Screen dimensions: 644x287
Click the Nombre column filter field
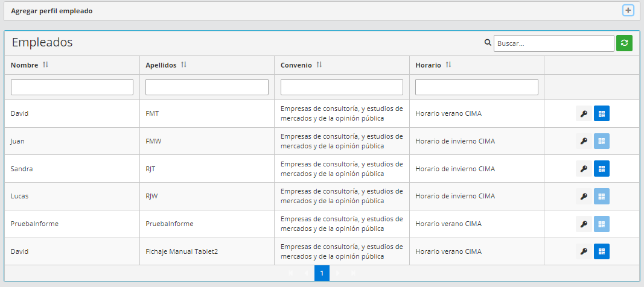coord(72,87)
